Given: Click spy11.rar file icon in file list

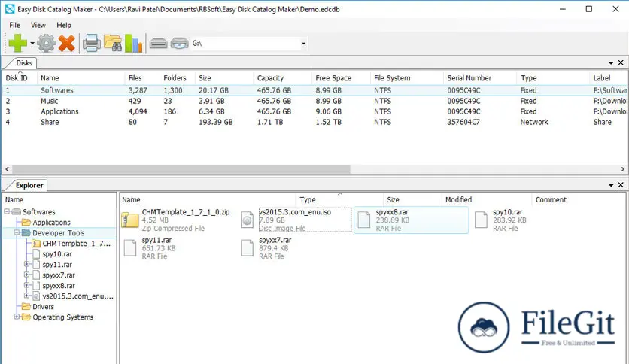Looking at the screenshot, I should click(130, 247).
